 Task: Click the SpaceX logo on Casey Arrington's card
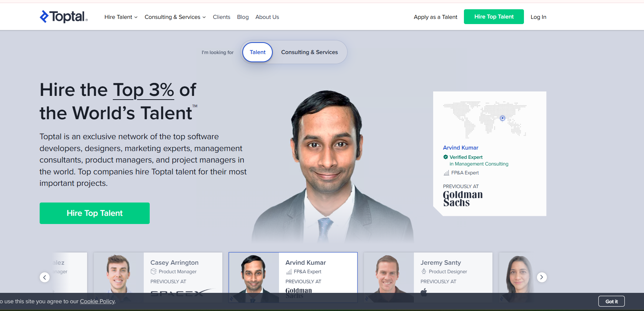(x=182, y=292)
